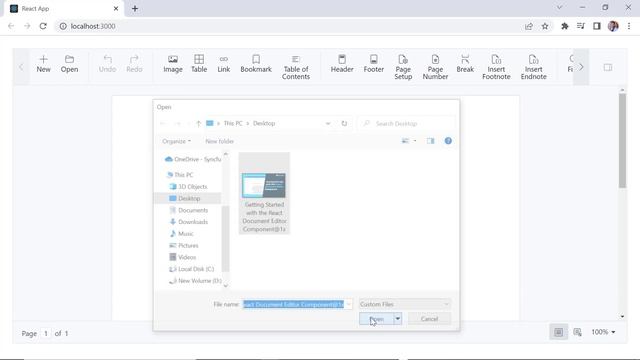Click the page number input field

pos(46,333)
